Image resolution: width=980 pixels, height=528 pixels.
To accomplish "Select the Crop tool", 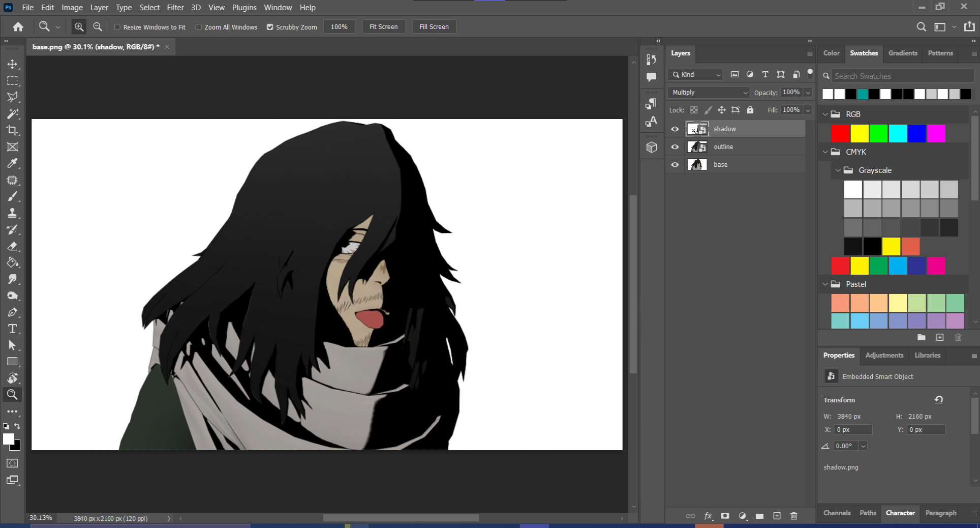I will tap(12, 130).
